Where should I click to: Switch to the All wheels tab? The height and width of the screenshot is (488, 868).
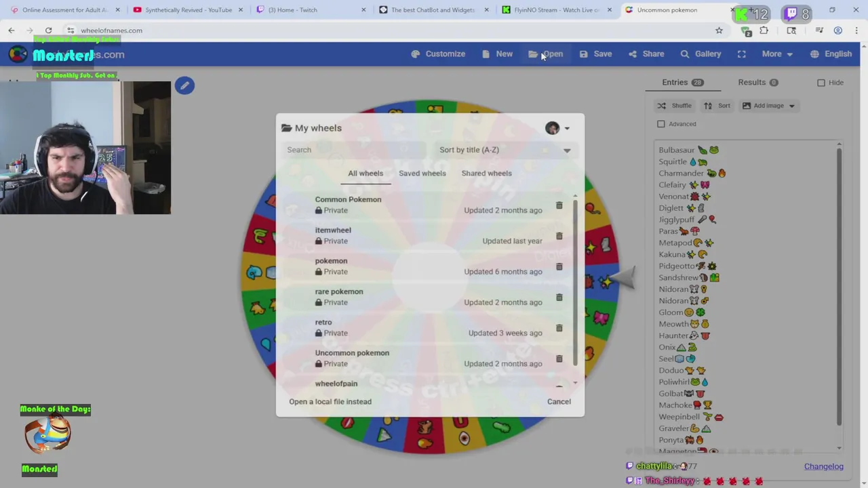366,174
